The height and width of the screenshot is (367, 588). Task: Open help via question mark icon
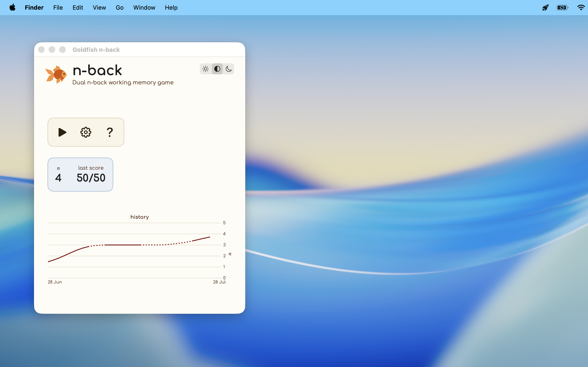[x=110, y=132]
